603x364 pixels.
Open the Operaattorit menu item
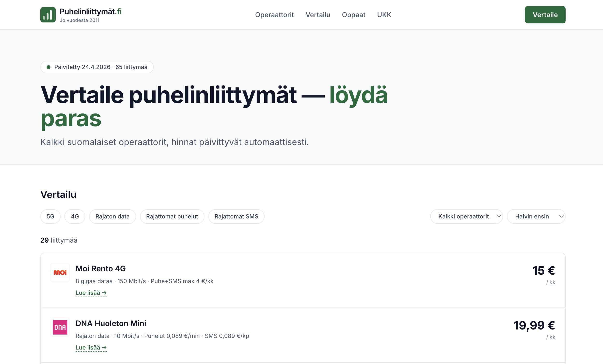[274, 15]
